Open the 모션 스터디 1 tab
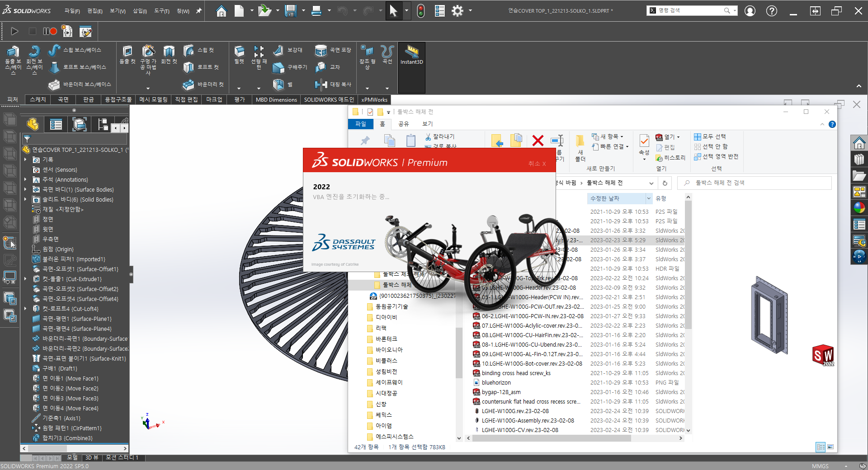Viewport: 868px width, 470px height. tap(122, 457)
